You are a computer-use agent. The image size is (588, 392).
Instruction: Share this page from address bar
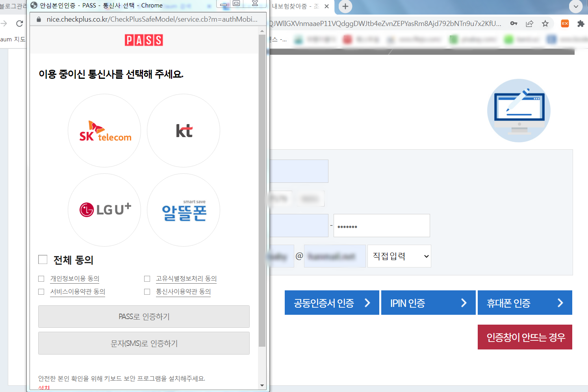point(530,24)
